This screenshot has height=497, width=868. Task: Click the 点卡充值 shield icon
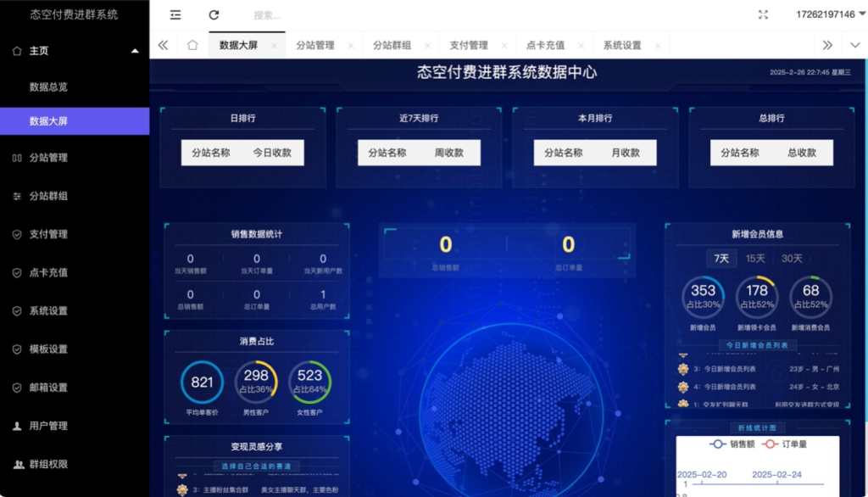[17, 272]
